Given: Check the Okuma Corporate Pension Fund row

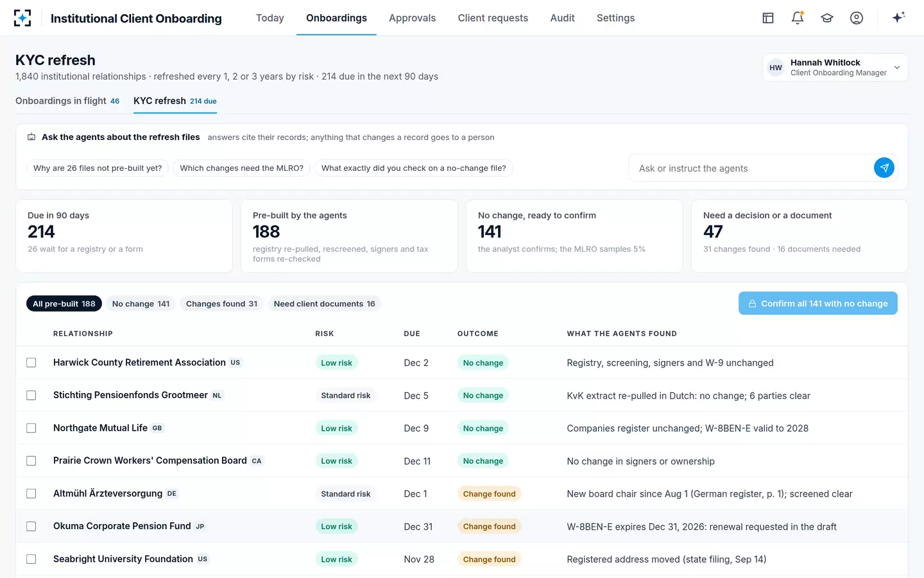Looking at the screenshot, I should (31, 527).
